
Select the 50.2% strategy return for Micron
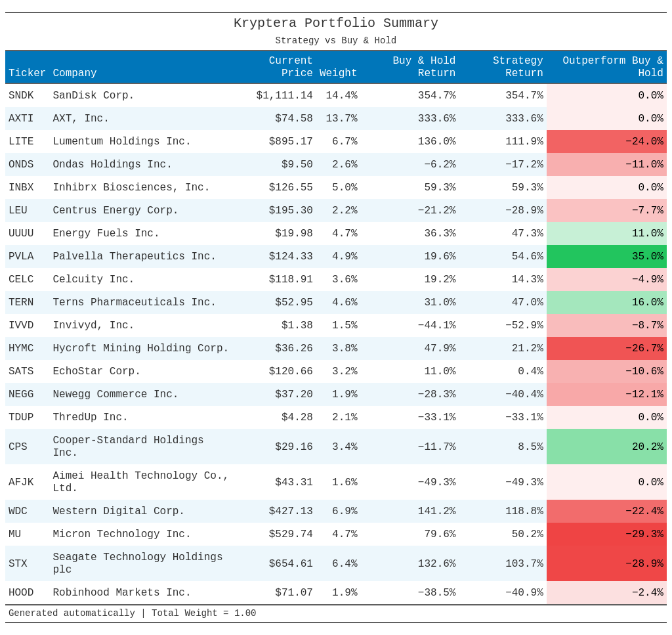coord(527,534)
